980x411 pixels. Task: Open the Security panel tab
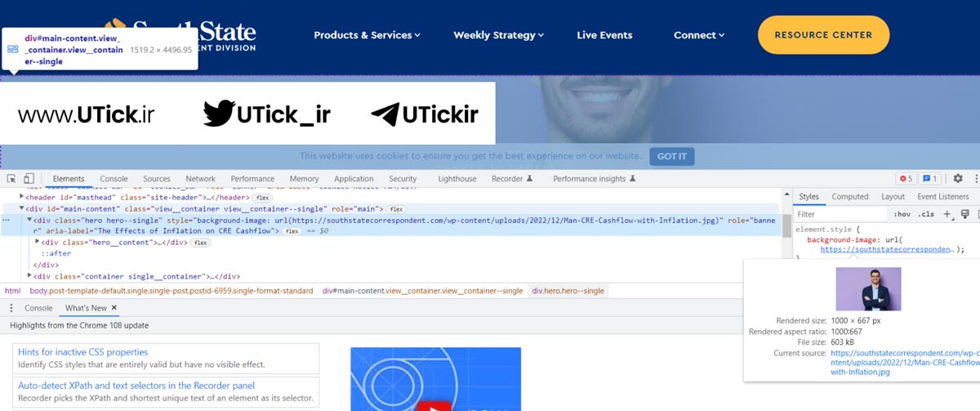tap(403, 178)
